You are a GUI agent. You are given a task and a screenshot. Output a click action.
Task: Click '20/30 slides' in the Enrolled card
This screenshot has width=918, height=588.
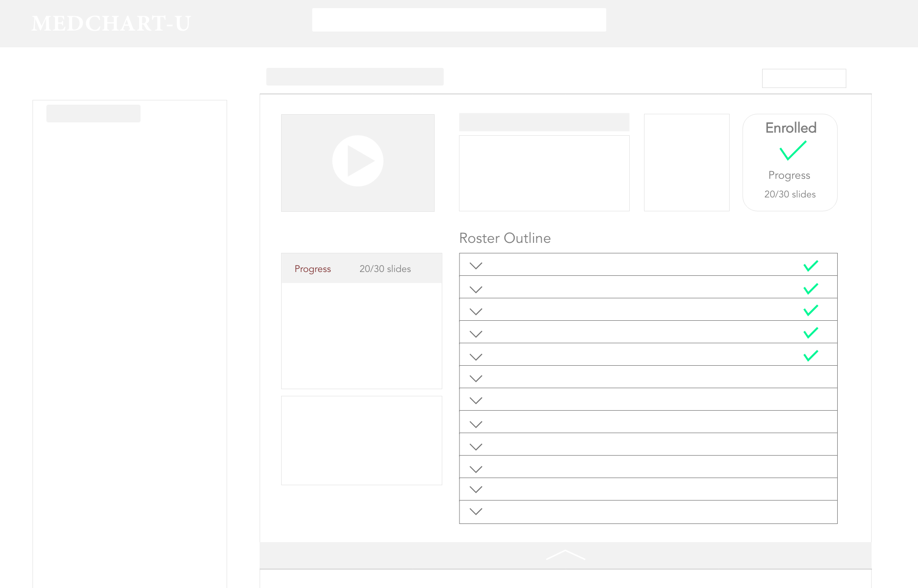(x=790, y=194)
